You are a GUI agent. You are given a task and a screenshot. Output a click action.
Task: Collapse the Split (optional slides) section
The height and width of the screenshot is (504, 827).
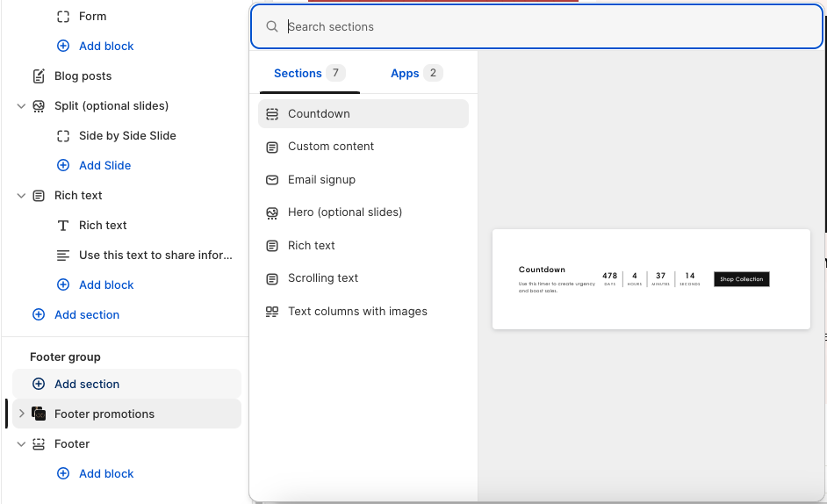click(21, 106)
